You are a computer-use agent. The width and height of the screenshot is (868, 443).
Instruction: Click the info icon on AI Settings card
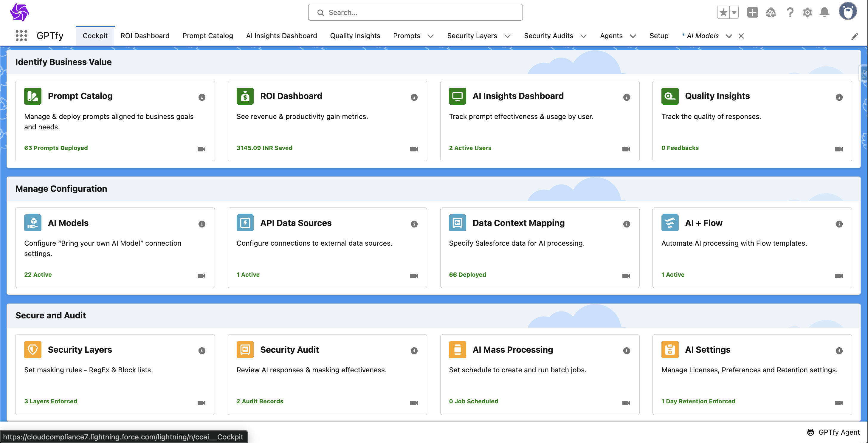click(x=839, y=351)
